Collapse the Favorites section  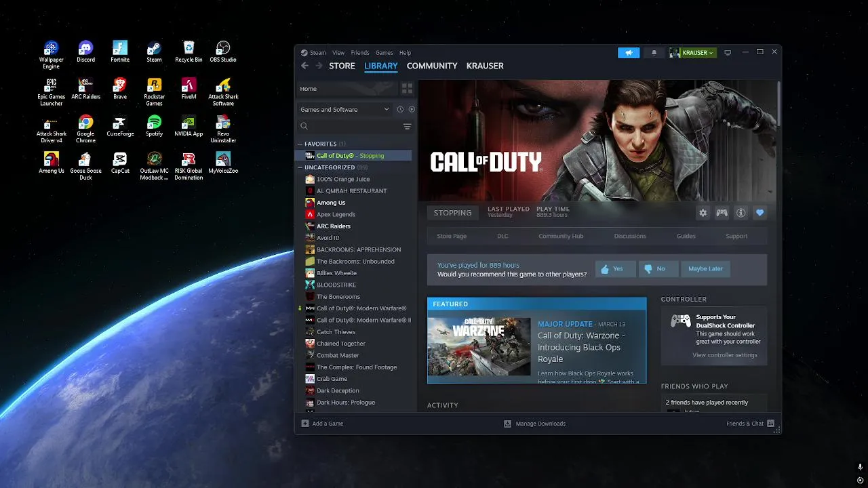300,144
